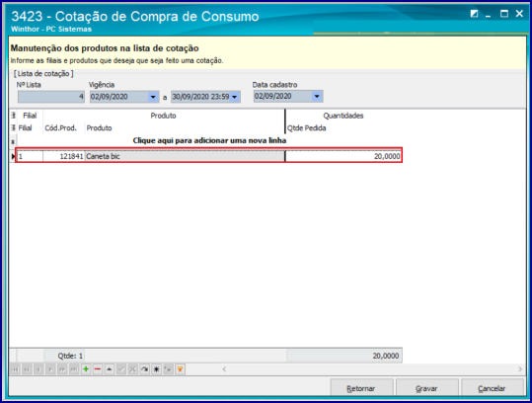Click the Quantidades band header
The width and height of the screenshot is (532, 403).
(x=343, y=116)
